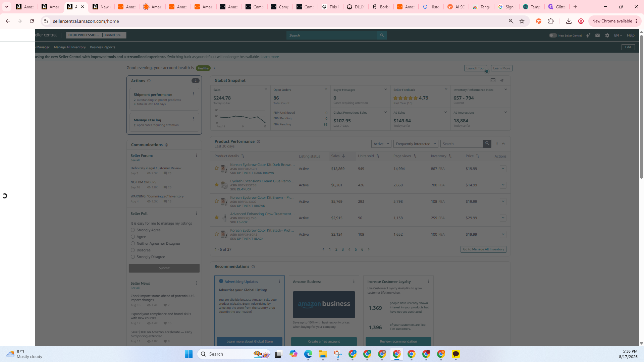Go to page 2 of product list
Viewport: 644px width, 362px height.
(x=336, y=249)
